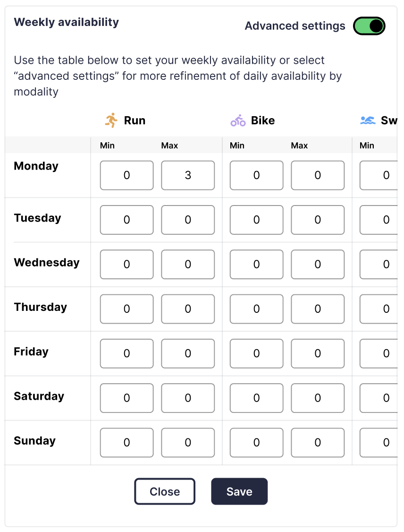This screenshot has height=532, width=404.
Task: Click the Bike column heading
Action: click(x=263, y=120)
